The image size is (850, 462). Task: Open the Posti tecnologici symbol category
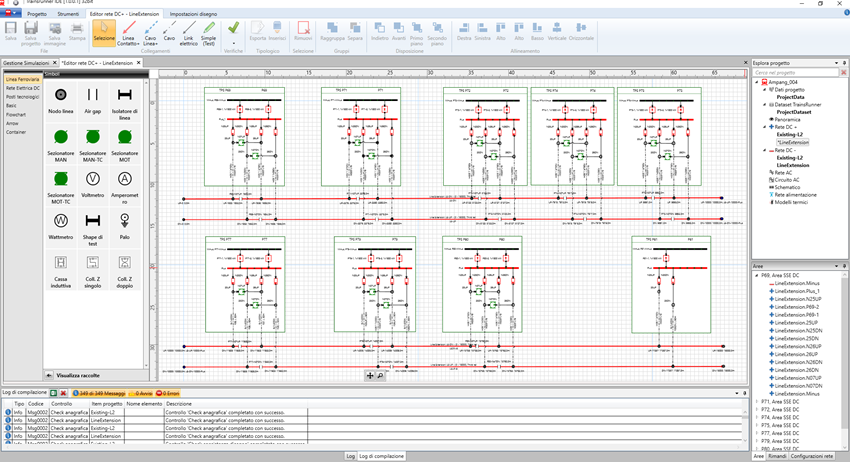pyautogui.click(x=23, y=97)
